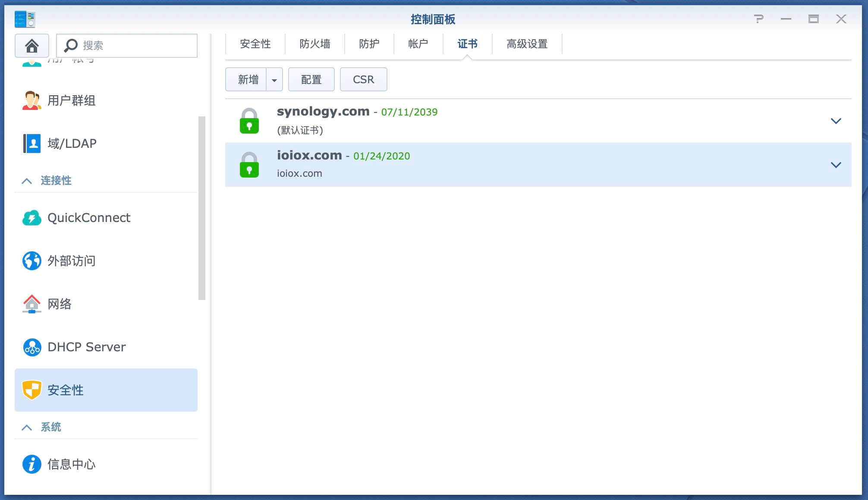Expand the ioiox.com certificate chevron

pyautogui.click(x=836, y=165)
